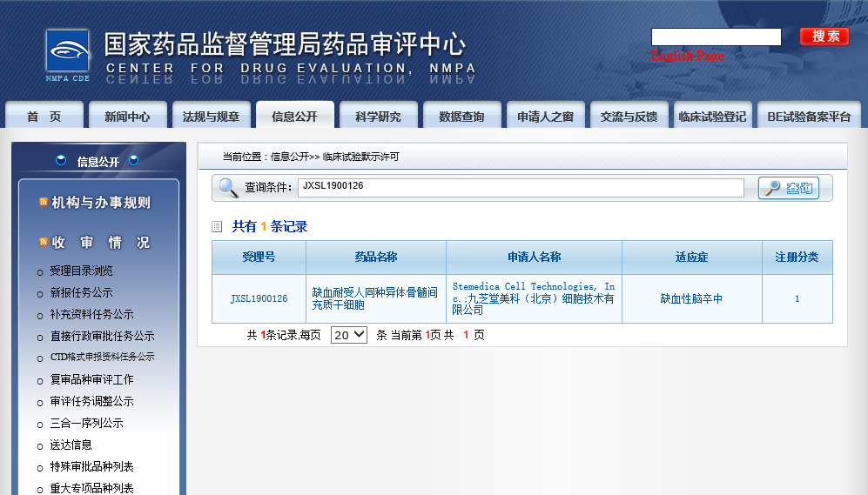Click the Stemedica Cell Technologies applicant cell
The image size is (868, 495).
[534, 298]
